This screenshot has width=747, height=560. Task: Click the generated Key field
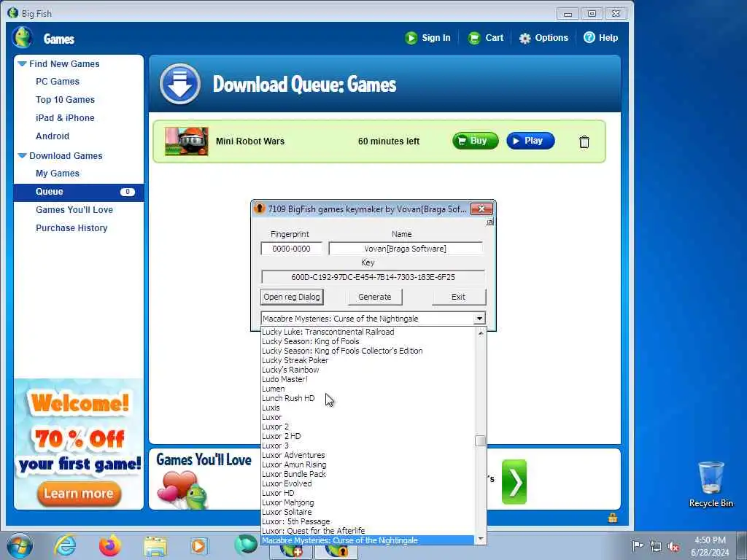point(373,277)
